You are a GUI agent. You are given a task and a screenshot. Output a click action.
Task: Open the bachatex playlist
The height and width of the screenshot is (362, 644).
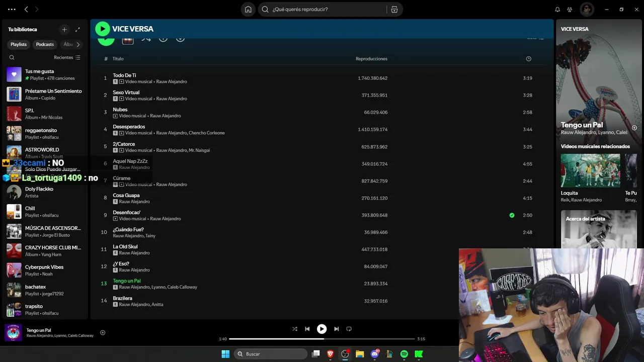[45, 290]
